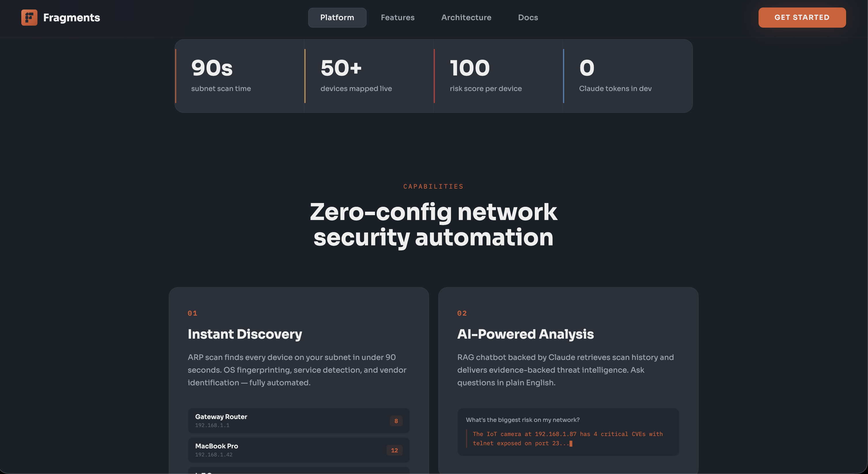Click the risk score 12 badge

[x=394, y=450]
